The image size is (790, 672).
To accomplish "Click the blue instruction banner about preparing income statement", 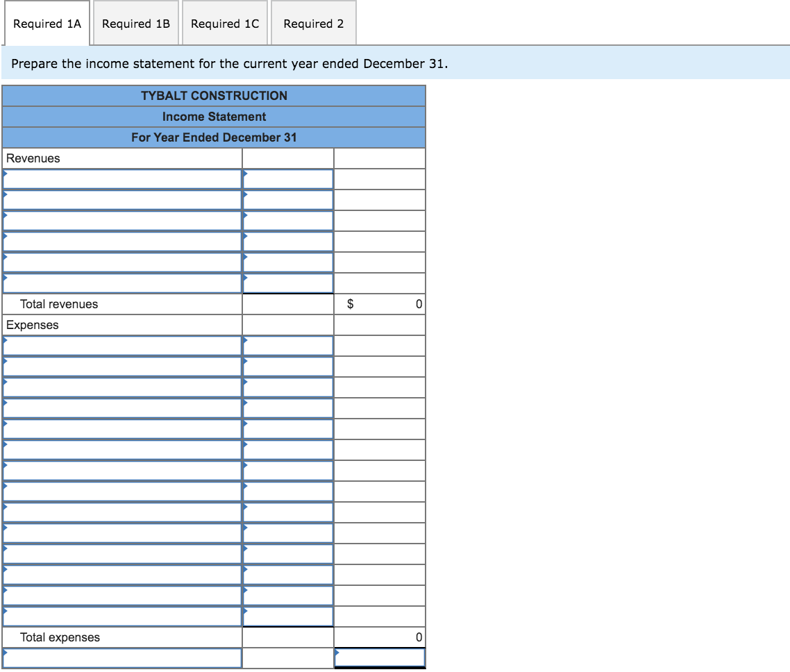I will coord(395,63).
